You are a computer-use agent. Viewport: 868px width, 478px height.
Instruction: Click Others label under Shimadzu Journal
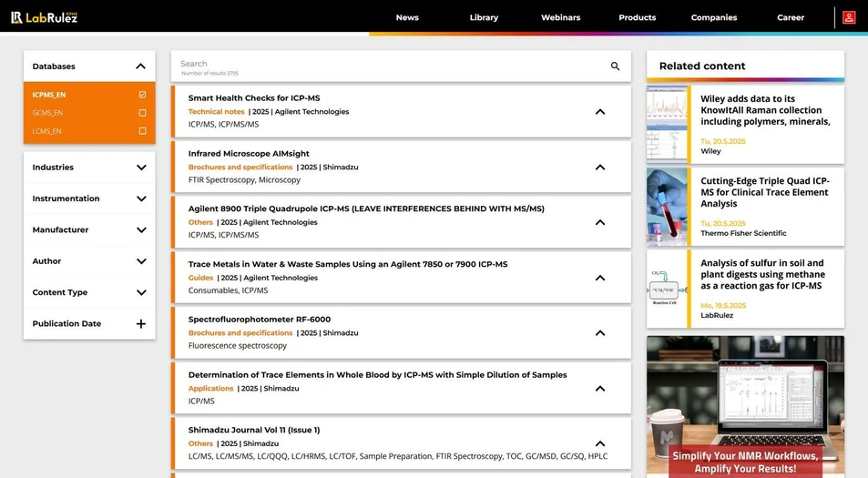pyautogui.click(x=200, y=443)
